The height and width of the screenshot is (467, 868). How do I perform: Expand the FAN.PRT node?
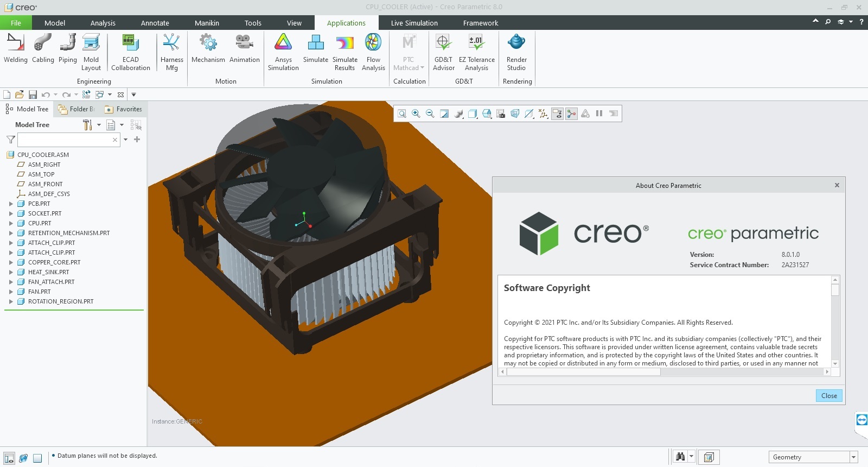coord(11,292)
